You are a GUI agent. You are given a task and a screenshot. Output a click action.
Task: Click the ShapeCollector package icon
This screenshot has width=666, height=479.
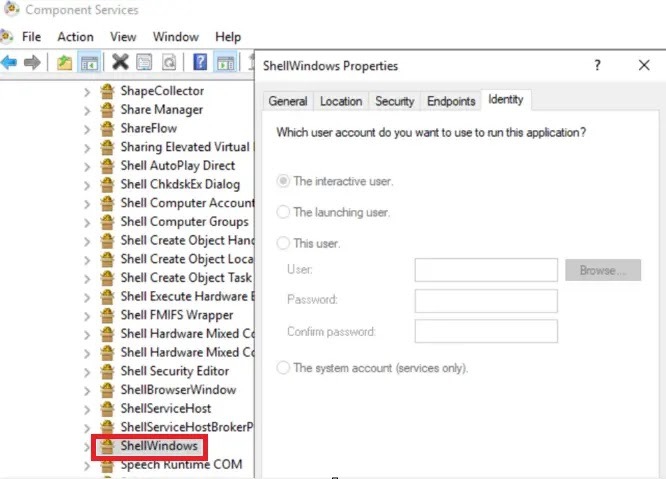coord(107,91)
